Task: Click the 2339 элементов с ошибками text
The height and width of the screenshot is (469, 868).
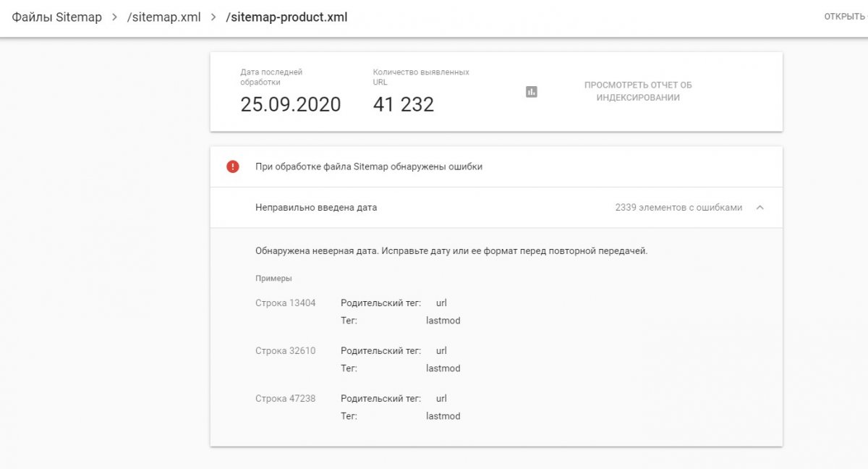Action: click(x=678, y=207)
